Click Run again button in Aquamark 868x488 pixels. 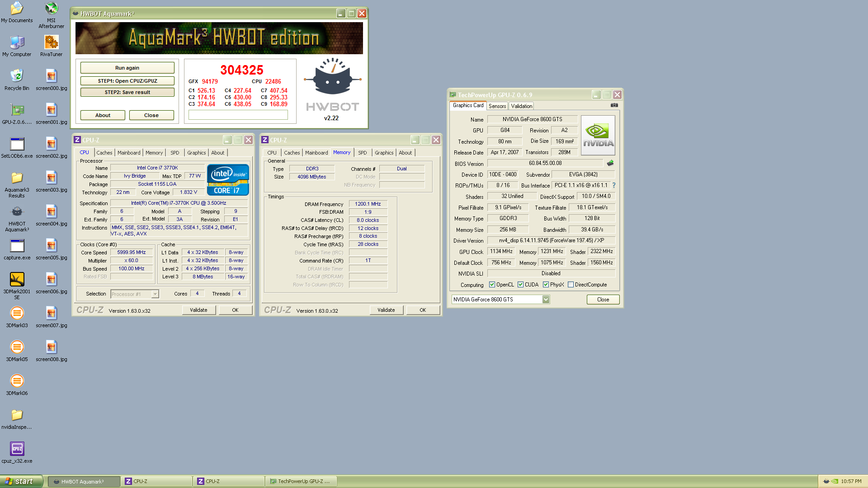point(127,68)
